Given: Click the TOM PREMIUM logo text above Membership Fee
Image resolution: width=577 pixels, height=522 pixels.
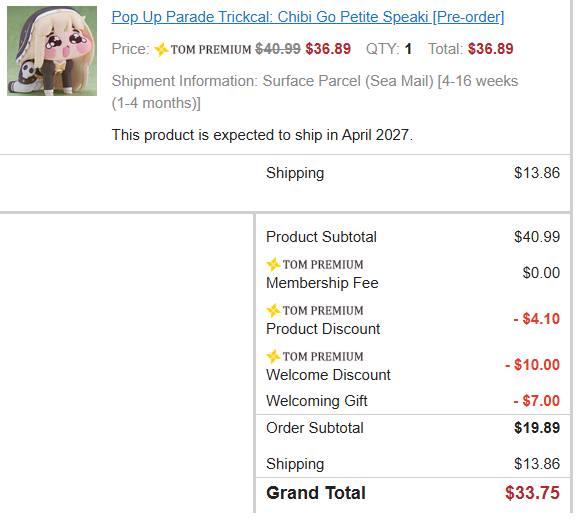Looking at the screenshot, I should [x=323, y=264].
